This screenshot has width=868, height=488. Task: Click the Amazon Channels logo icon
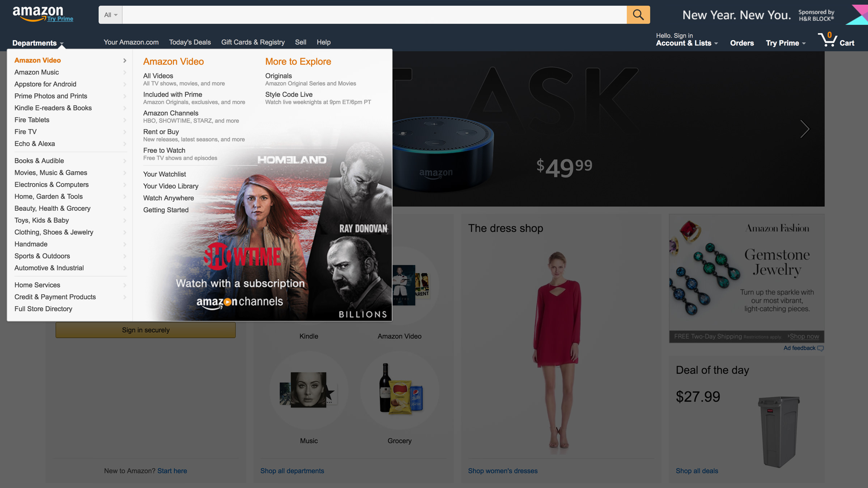pyautogui.click(x=238, y=301)
